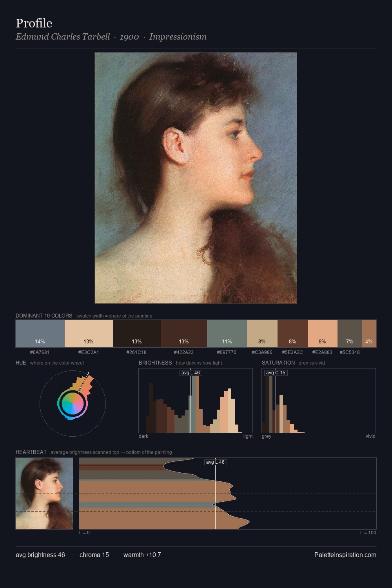The height and width of the screenshot is (588, 392).
Task: Click the 'SATURATION' section heading
Action: (x=278, y=363)
